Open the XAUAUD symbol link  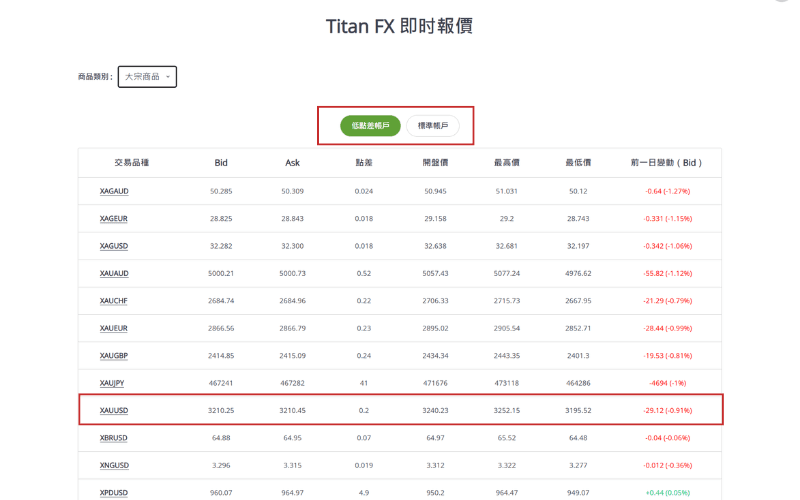point(114,273)
